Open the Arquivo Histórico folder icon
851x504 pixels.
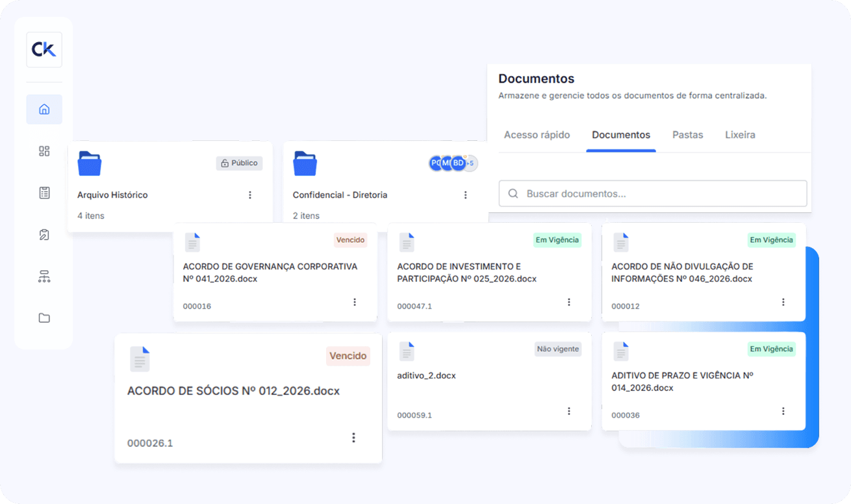[x=90, y=164]
